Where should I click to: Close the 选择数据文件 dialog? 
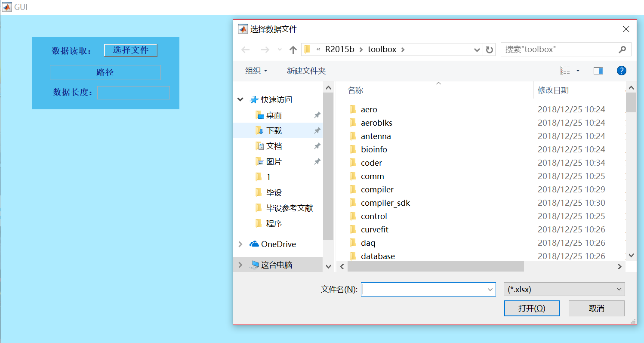[x=626, y=29]
